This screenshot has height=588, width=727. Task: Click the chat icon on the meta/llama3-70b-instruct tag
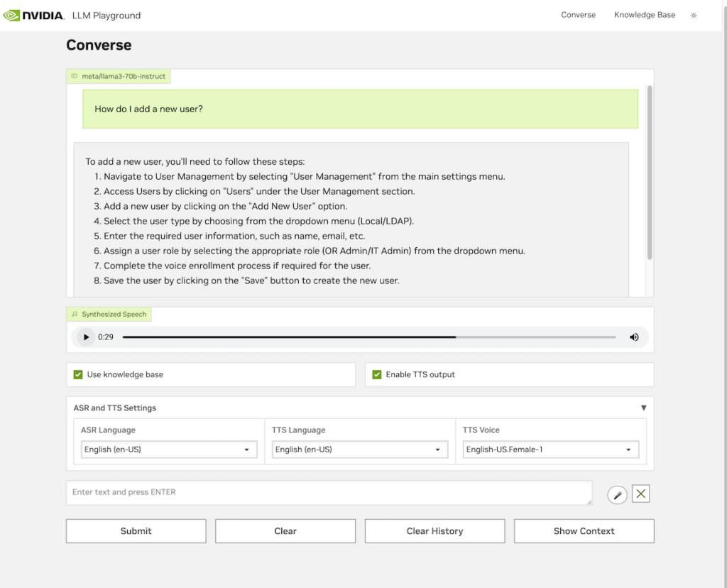pos(73,76)
